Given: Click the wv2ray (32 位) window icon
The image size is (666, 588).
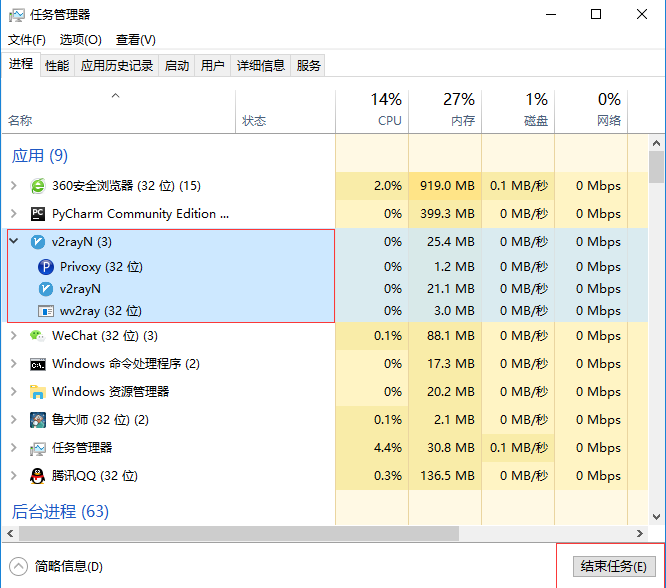Looking at the screenshot, I should tap(46, 311).
